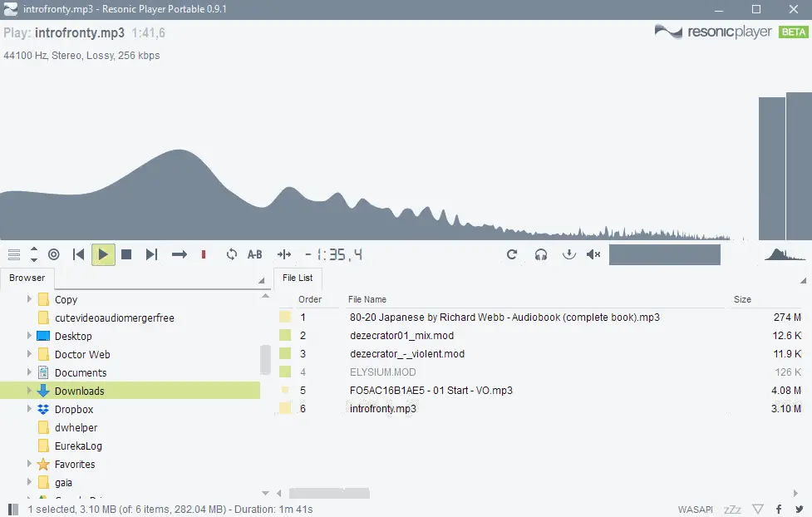The image size is (812, 517).
Task: Click the Resonic Player logo
Action: pos(712,32)
